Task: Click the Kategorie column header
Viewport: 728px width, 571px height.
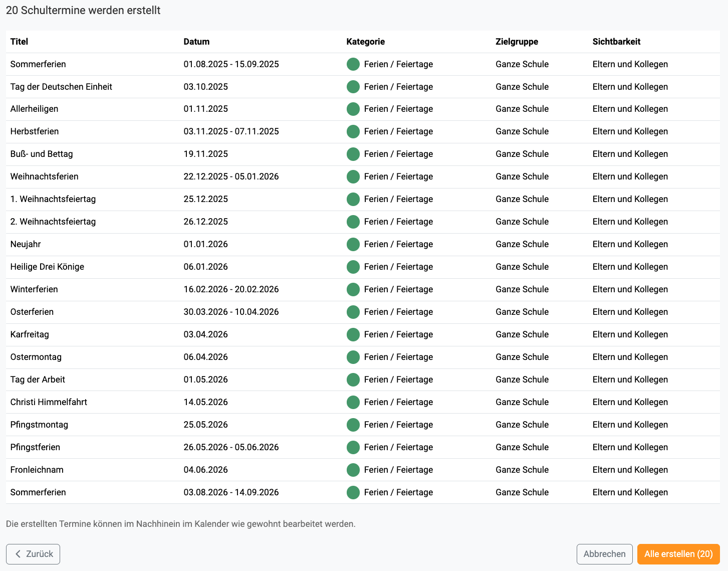Action: (365, 42)
